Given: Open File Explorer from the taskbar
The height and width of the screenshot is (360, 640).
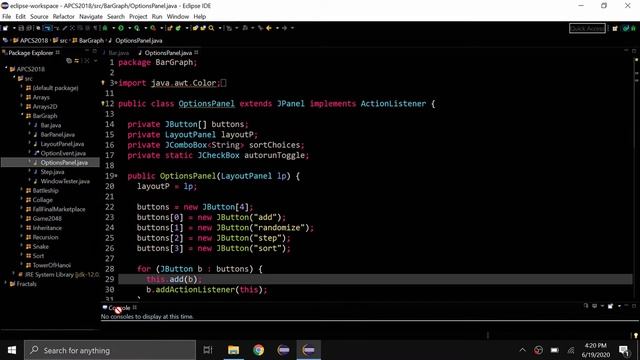Looking at the screenshot, I should coord(233,350).
